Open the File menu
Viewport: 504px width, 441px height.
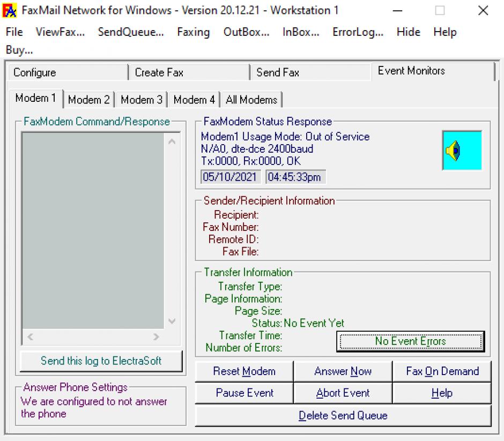(x=14, y=32)
